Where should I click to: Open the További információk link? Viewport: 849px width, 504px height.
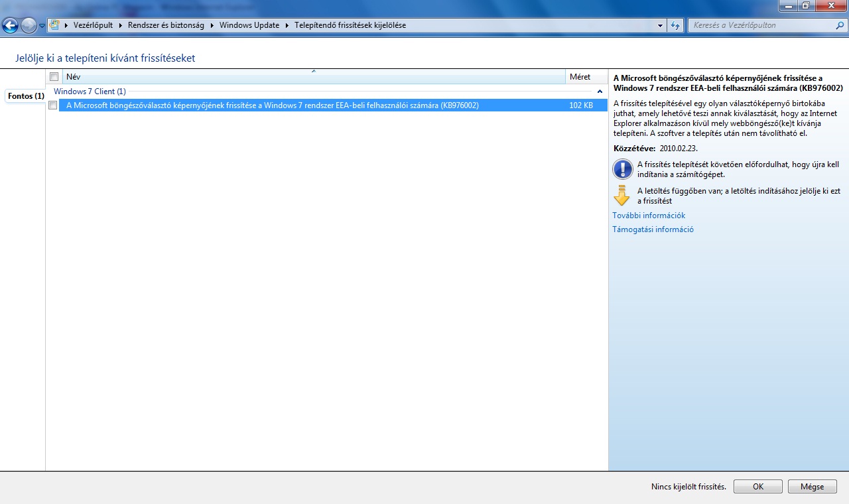(x=649, y=216)
